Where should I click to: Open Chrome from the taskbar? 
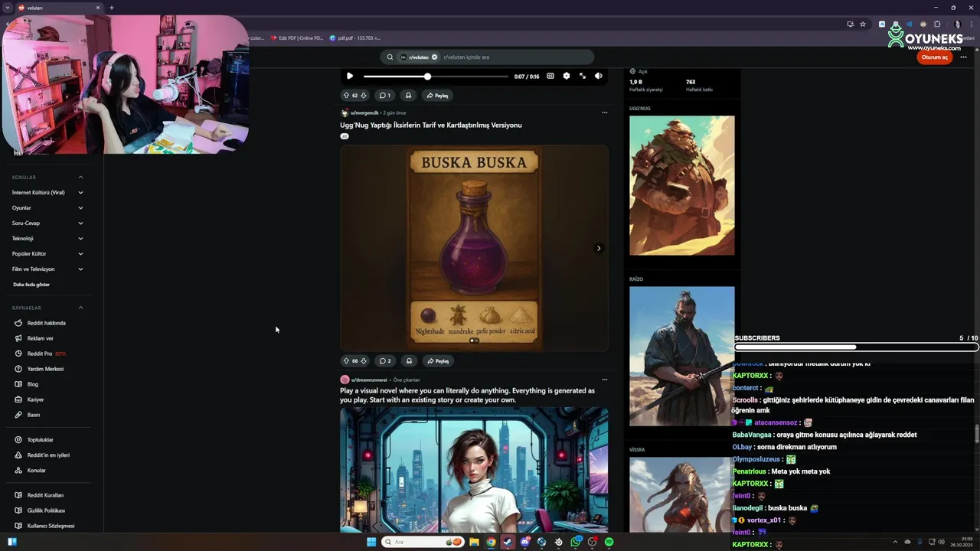pyautogui.click(x=491, y=542)
